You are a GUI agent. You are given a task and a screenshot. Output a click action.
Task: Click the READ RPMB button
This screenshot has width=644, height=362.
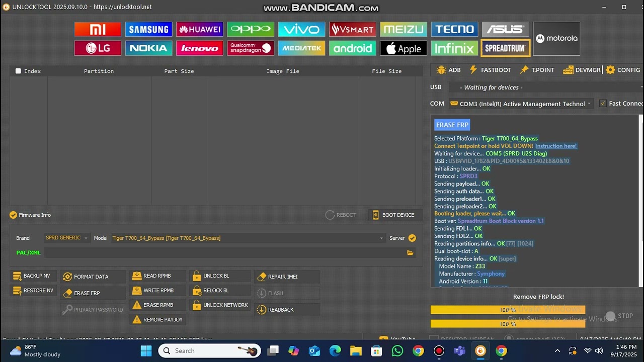tap(157, 276)
